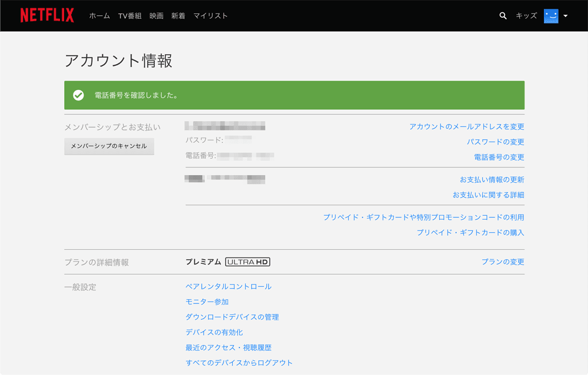Expand the profile dropdown arrow

566,16
